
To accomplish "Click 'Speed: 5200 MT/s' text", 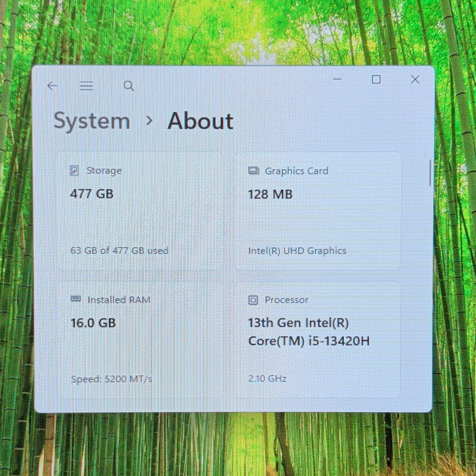I will coord(111,379).
